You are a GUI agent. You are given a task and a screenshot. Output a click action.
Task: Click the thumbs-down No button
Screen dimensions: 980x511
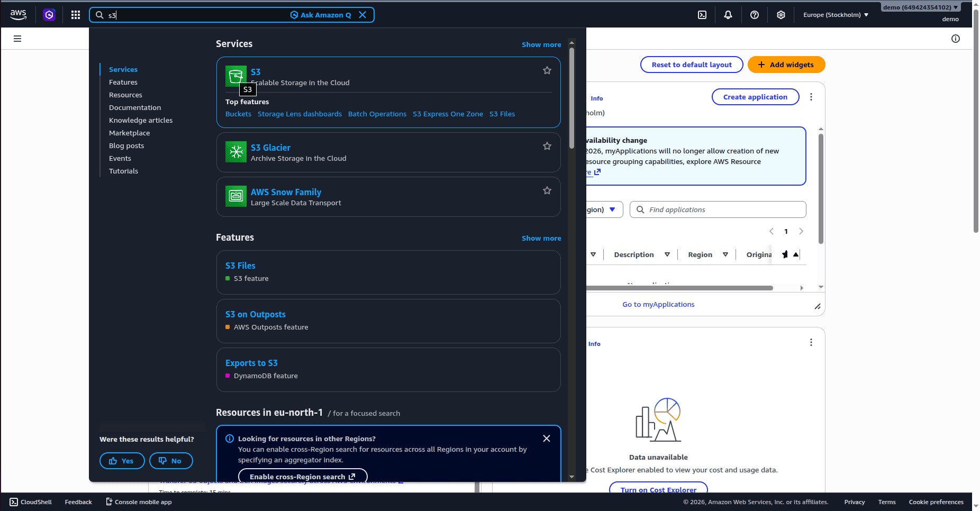[171, 461]
